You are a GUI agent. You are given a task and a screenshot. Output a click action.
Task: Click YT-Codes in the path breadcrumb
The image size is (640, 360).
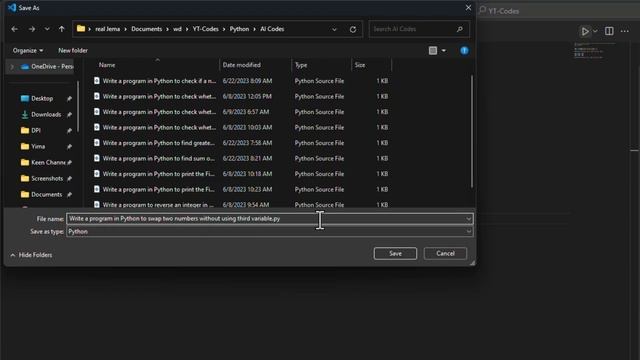[205, 29]
